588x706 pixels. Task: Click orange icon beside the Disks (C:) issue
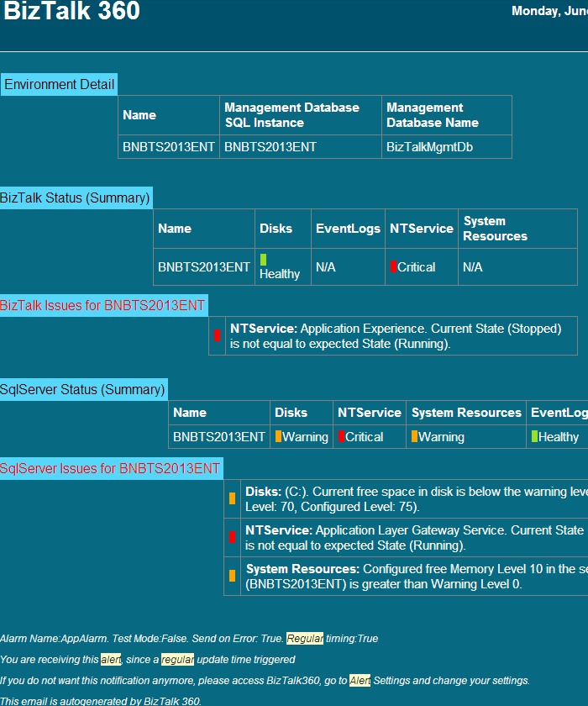click(x=232, y=498)
